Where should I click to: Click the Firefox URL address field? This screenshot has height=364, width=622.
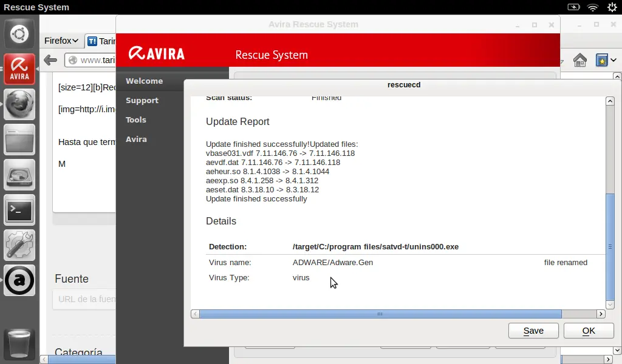pyautogui.click(x=91, y=60)
